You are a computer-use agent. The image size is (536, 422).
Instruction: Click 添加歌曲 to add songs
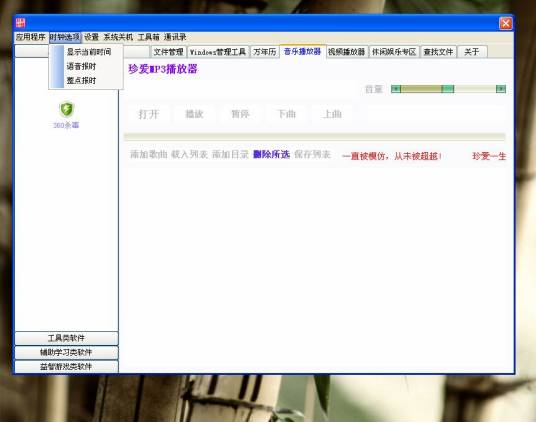point(149,154)
